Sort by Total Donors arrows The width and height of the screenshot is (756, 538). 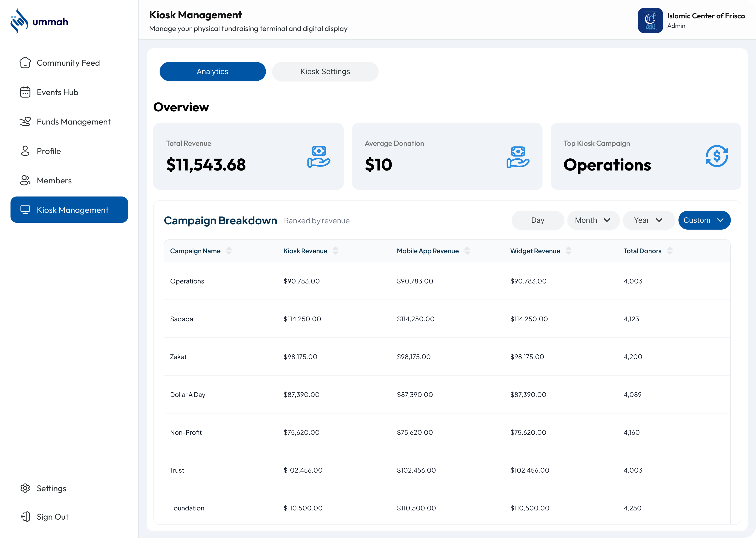tap(670, 251)
